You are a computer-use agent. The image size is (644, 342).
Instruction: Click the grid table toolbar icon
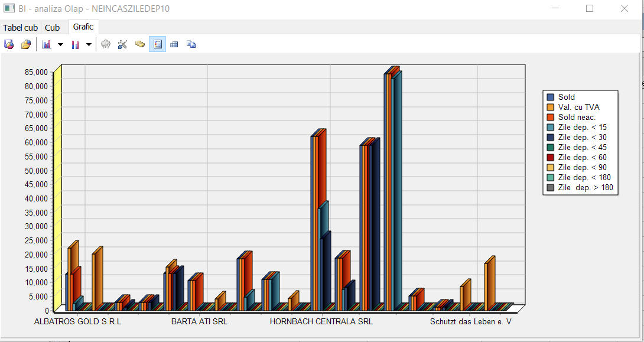coord(174,44)
